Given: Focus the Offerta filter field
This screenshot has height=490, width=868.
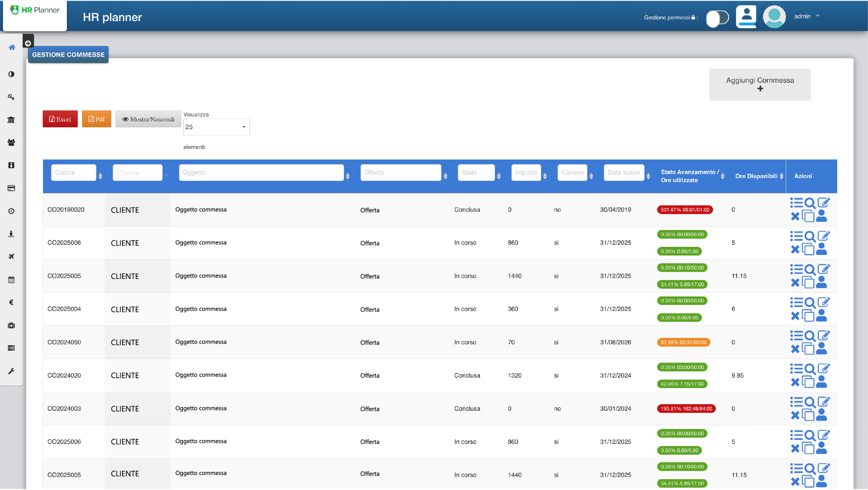Looking at the screenshot, I should 400,173.
